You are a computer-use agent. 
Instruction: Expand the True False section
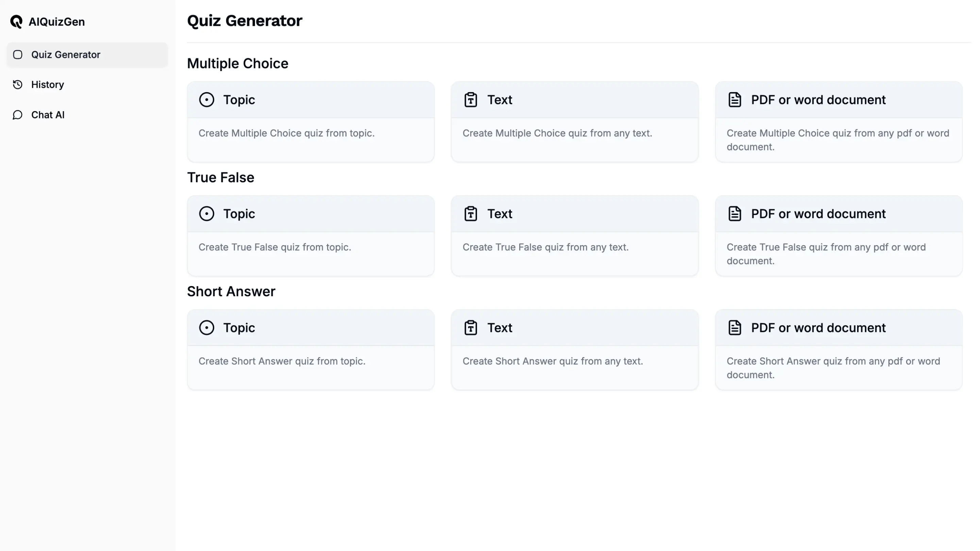[x=220, y=177]
